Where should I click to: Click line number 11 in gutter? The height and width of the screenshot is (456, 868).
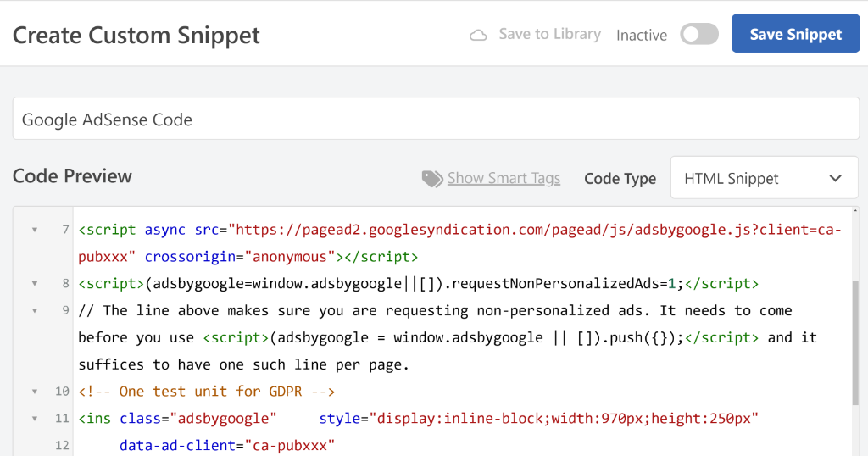point(62,419)
